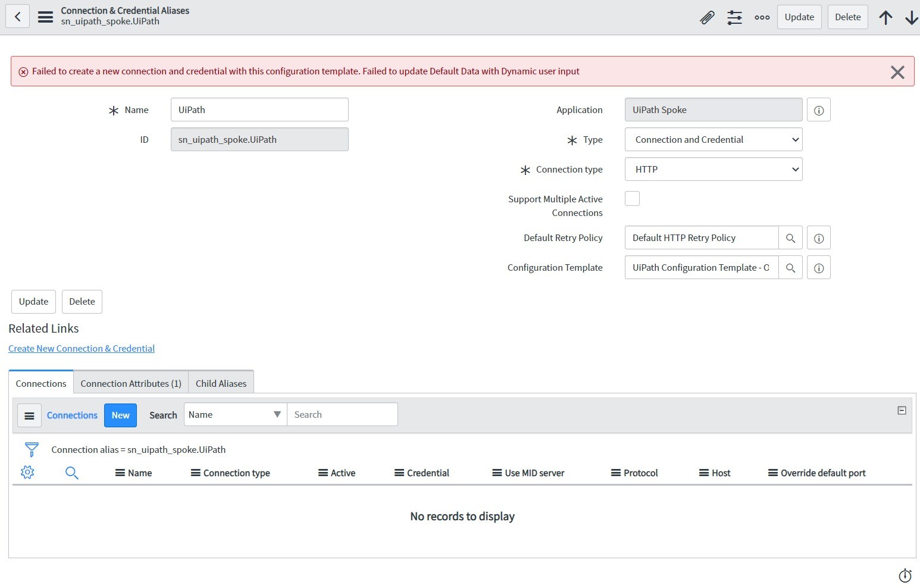Open Create New Connection & Credential link
The height and width of the screenshot is (588, 920).
pyautogui.click(x=82, y=349)
